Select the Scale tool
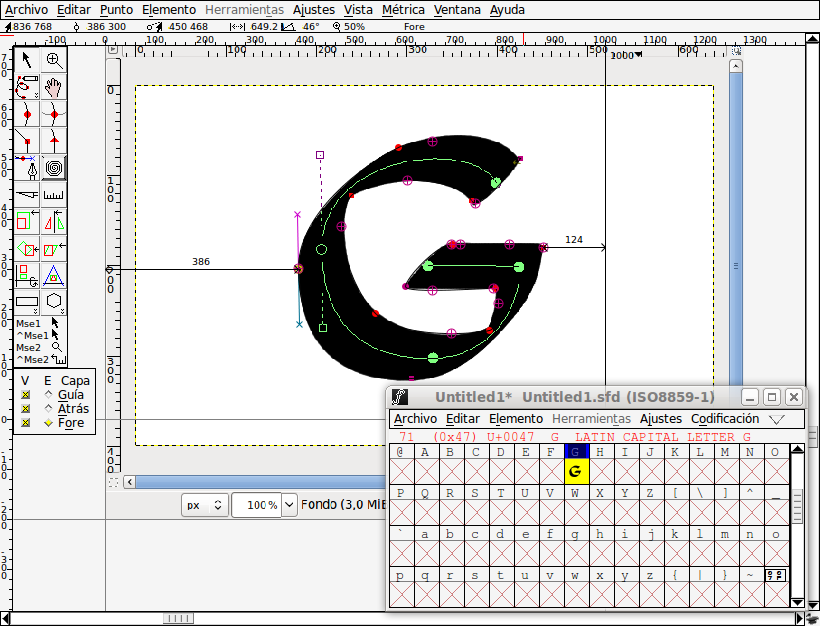 27,222
